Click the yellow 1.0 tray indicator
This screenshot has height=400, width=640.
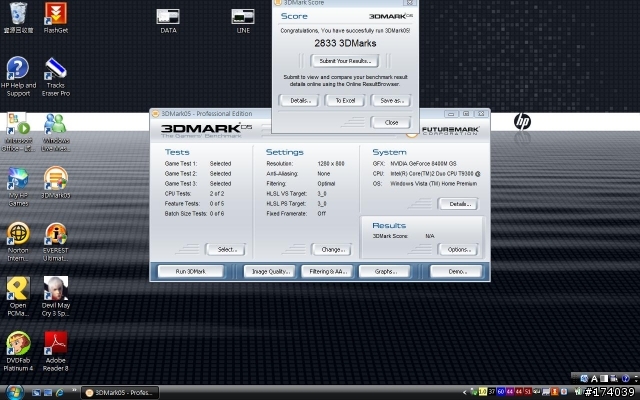point(482,392)
